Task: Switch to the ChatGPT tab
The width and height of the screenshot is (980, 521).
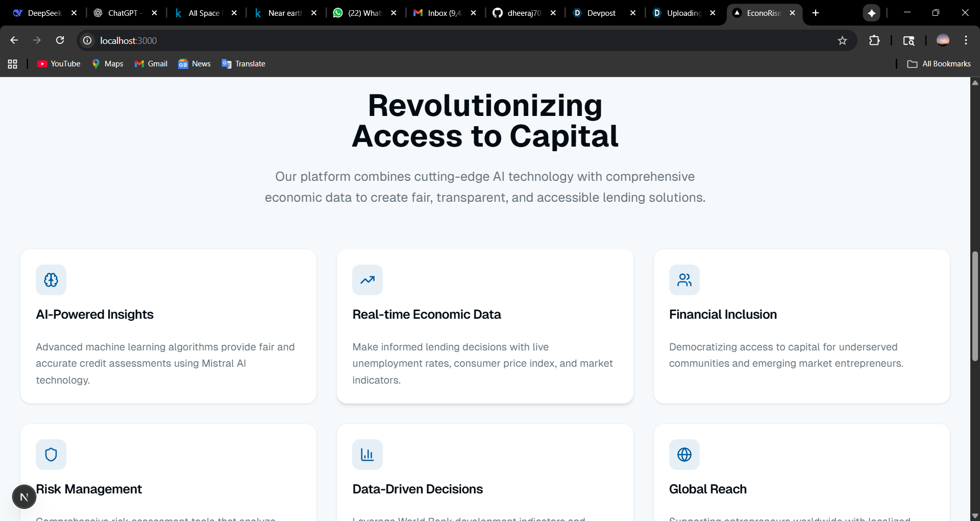Action: click(x=118, y=13)
